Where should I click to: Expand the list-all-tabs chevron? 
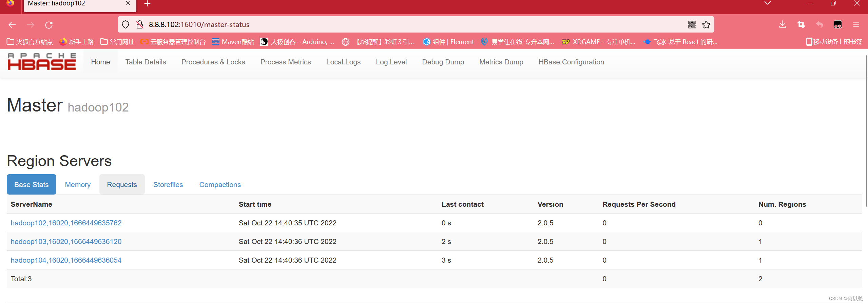(x=768, y=3)
